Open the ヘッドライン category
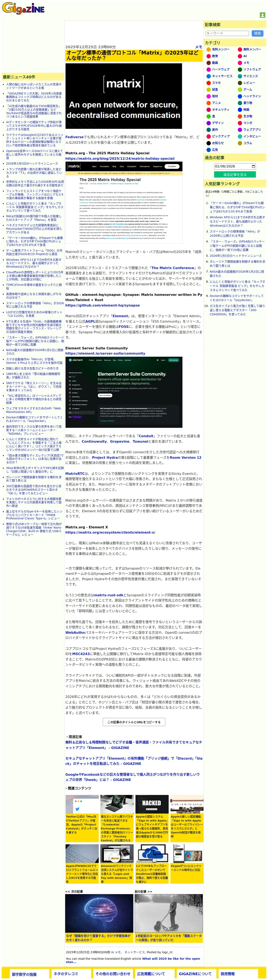 [252, 96]
